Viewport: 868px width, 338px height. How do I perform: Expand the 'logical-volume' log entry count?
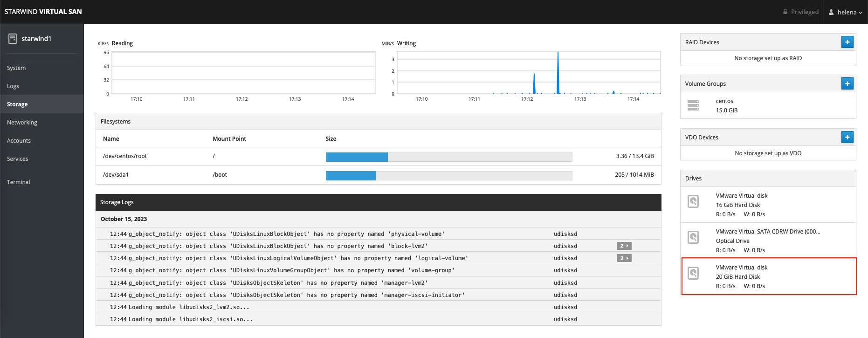624,258
